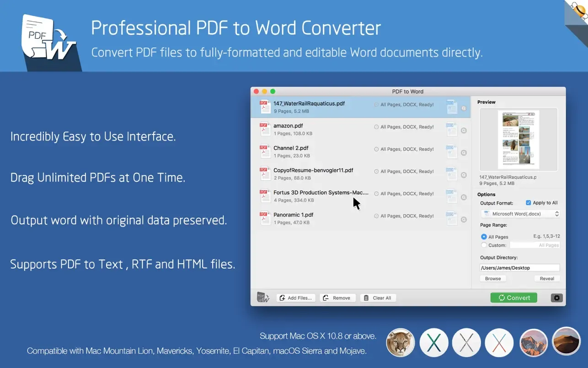Select the All Pages radio button
The height and width of the screenshot is (368, 588).
(x=484, y=237)
